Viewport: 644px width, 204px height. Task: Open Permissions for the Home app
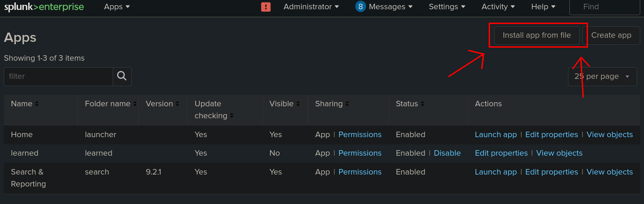pos(360,135)
